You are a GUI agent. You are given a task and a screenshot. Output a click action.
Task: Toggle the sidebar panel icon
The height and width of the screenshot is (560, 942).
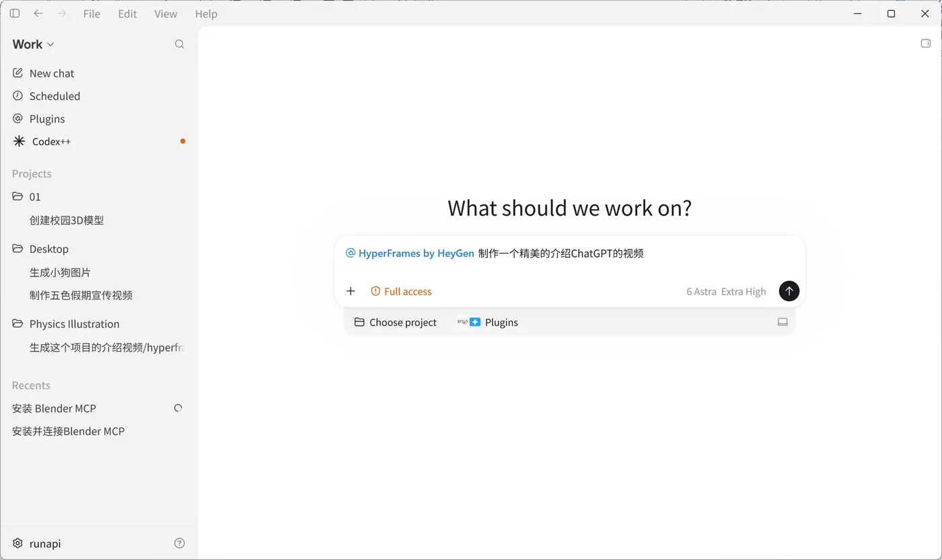[15, 13]
